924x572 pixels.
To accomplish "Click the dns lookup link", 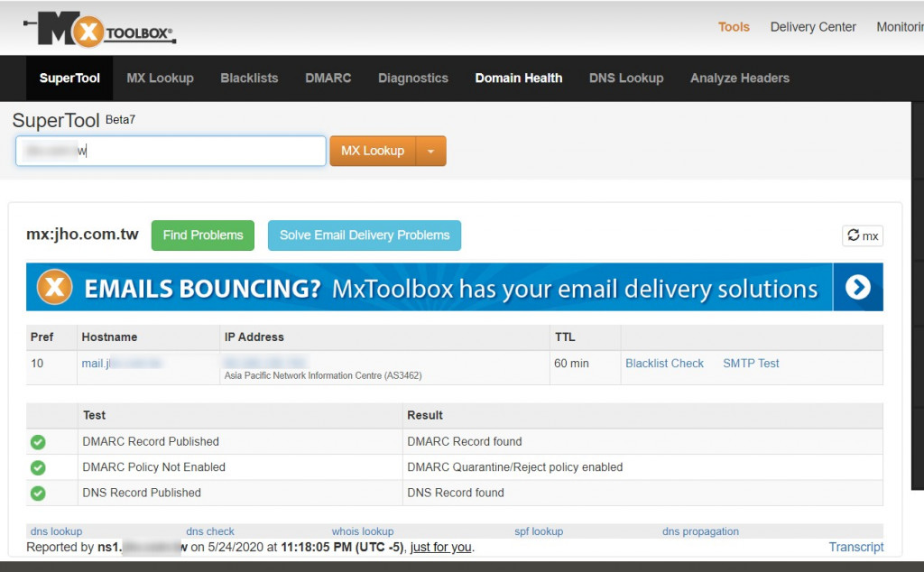I will [57, 531].
